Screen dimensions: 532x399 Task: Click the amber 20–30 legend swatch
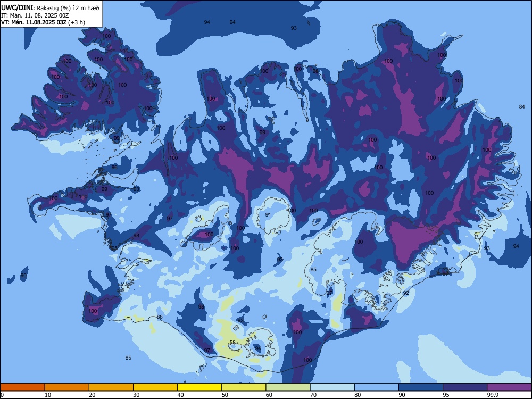(x=111, y=387)
